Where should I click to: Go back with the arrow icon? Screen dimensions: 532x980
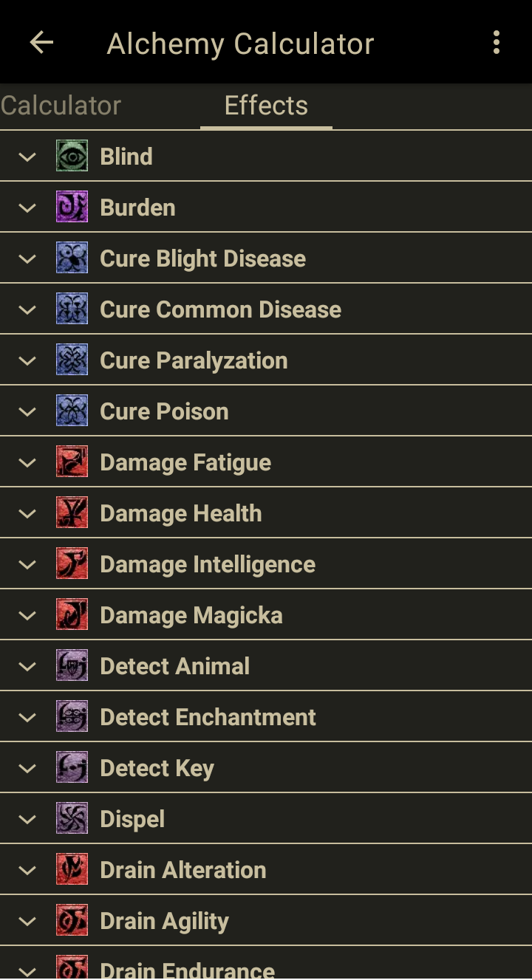tap(41, 43)
